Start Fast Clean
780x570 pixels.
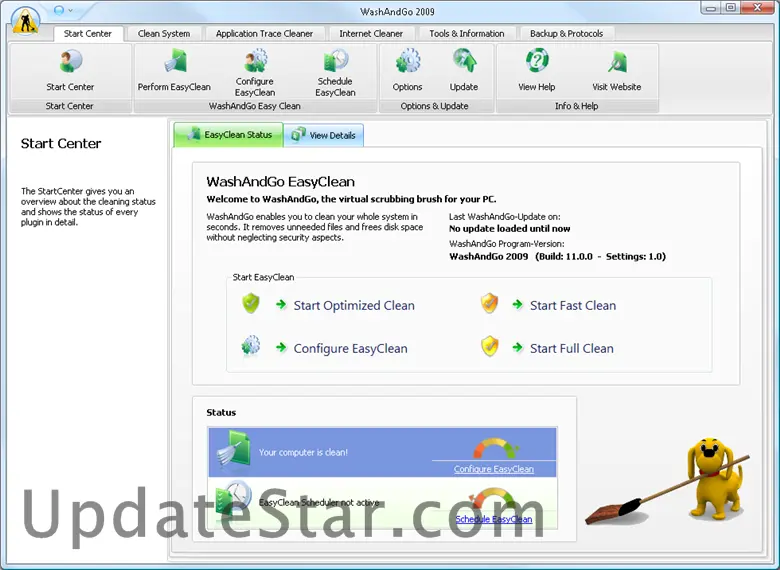point(573,305)
